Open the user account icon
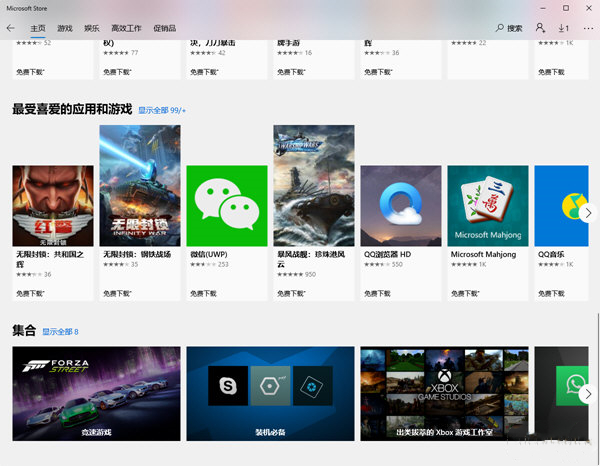This screenshot has height=466, width=600. 541,28
